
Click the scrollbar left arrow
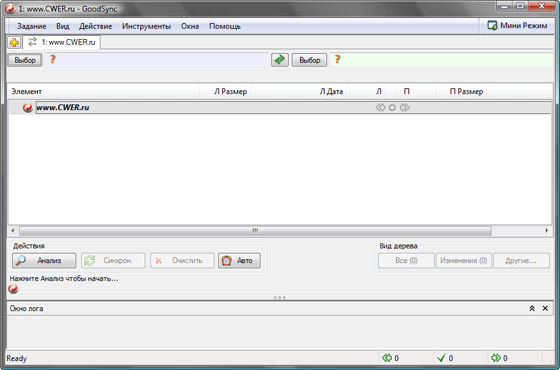click(13, 231)
